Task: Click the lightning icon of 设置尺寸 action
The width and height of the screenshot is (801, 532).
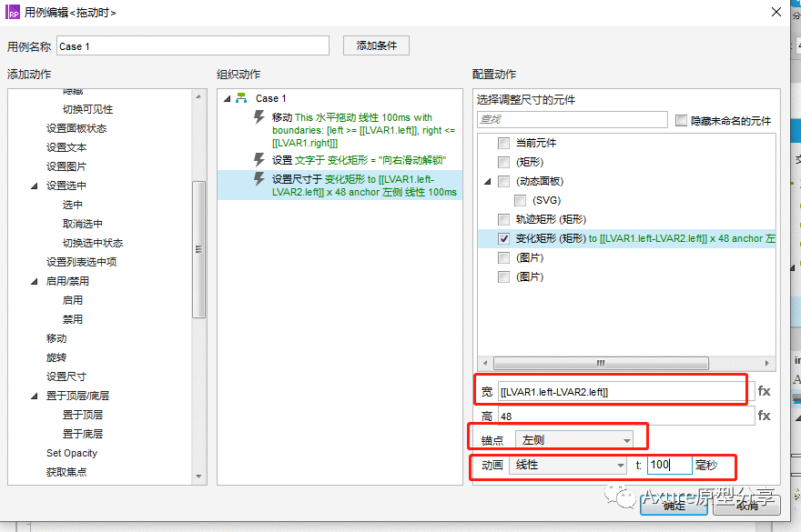Action: [x=259, y=178]
